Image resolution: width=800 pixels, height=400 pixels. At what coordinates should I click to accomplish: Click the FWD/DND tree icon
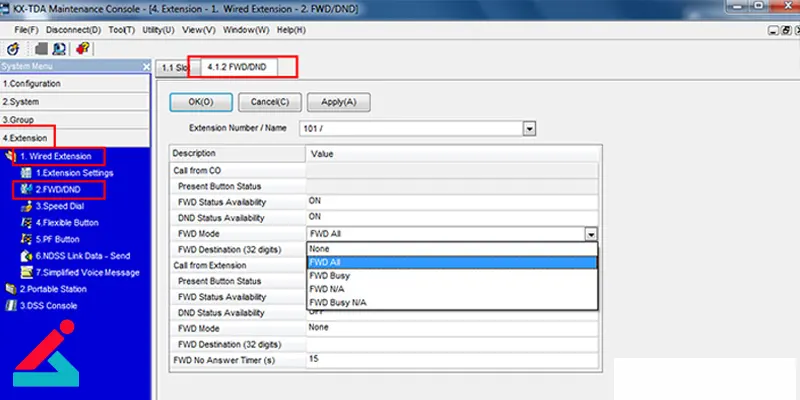27,189
